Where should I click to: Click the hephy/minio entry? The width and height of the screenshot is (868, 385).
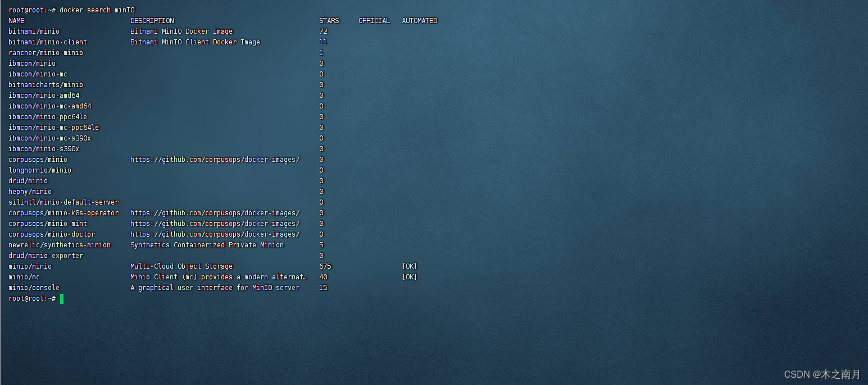tap(30, 192)
